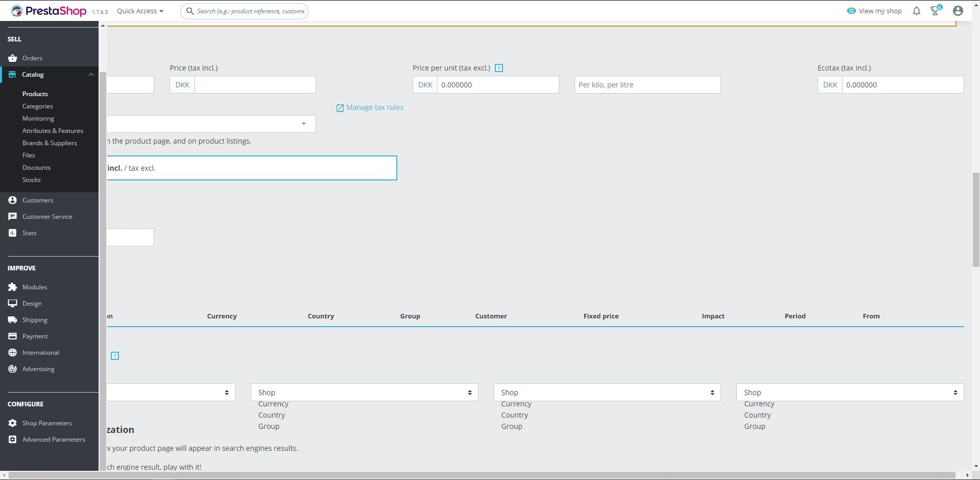Click the International globe icon
This screenshot has width=980, height=480.
coord(13,353)
